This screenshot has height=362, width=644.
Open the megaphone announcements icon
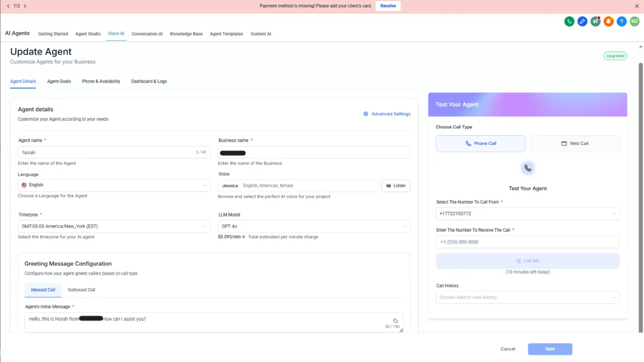pyautogui.click(x=595, y=21)
